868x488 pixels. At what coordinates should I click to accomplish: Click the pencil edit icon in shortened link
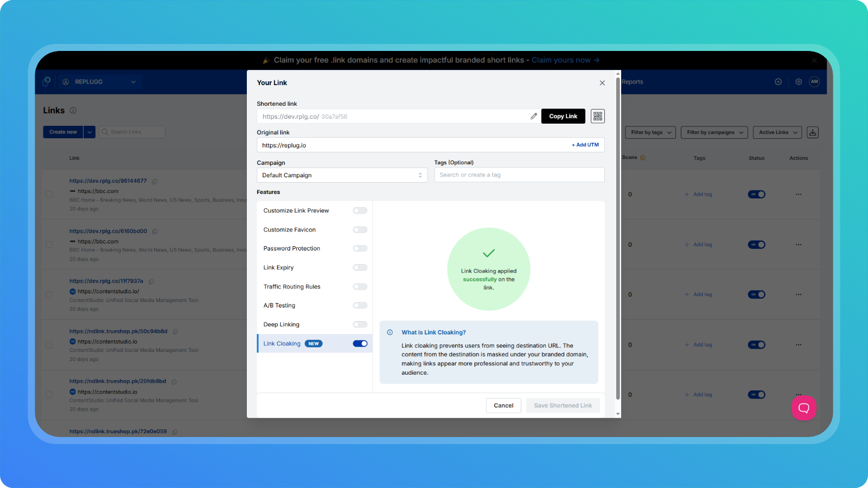534,116
